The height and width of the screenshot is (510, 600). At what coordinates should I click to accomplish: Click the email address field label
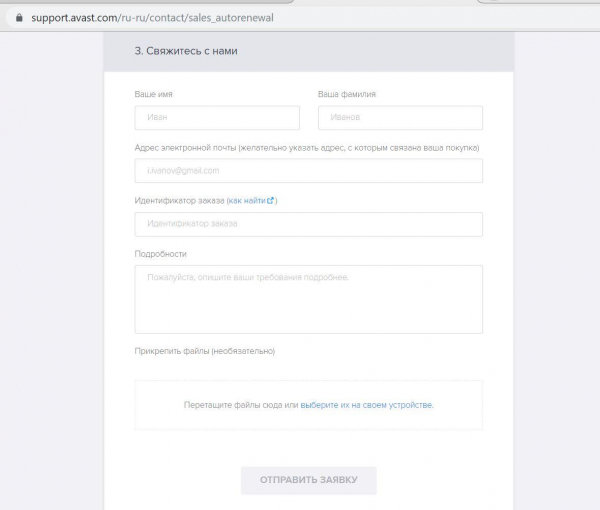307,148
